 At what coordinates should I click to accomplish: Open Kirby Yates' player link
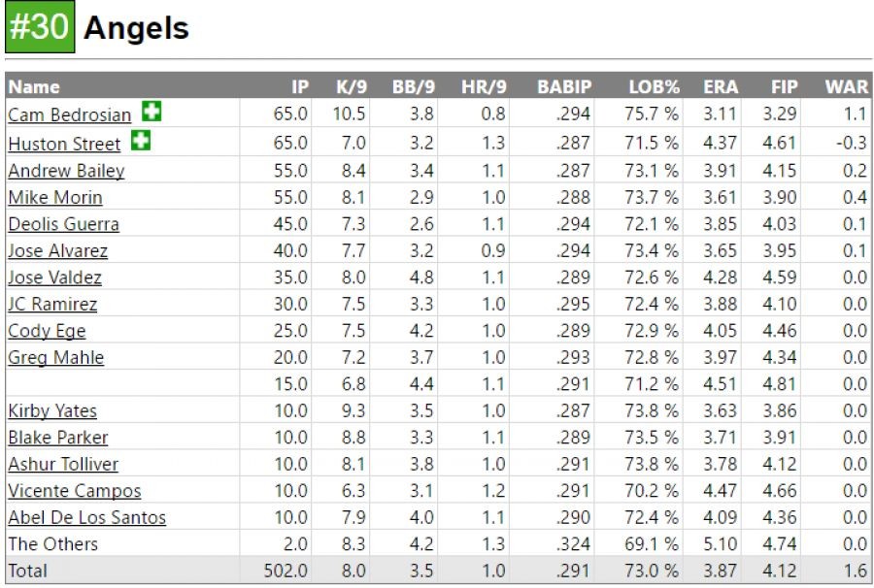tap(52, 410)
